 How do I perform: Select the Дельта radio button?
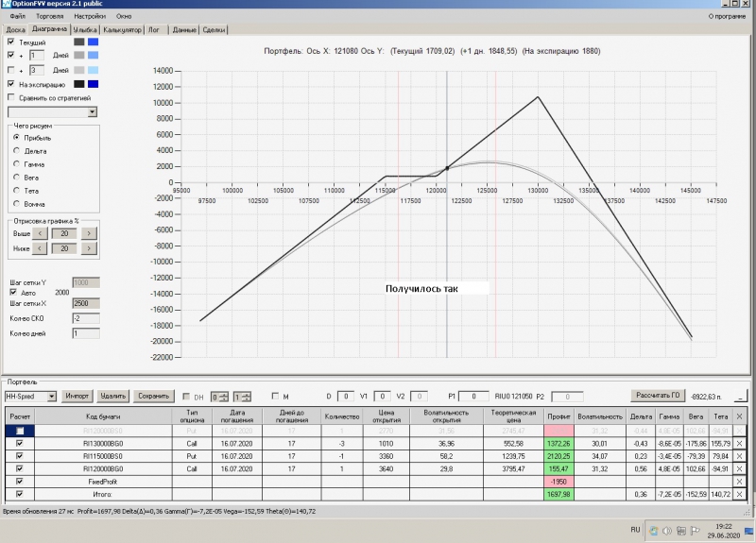coord(16,151)
